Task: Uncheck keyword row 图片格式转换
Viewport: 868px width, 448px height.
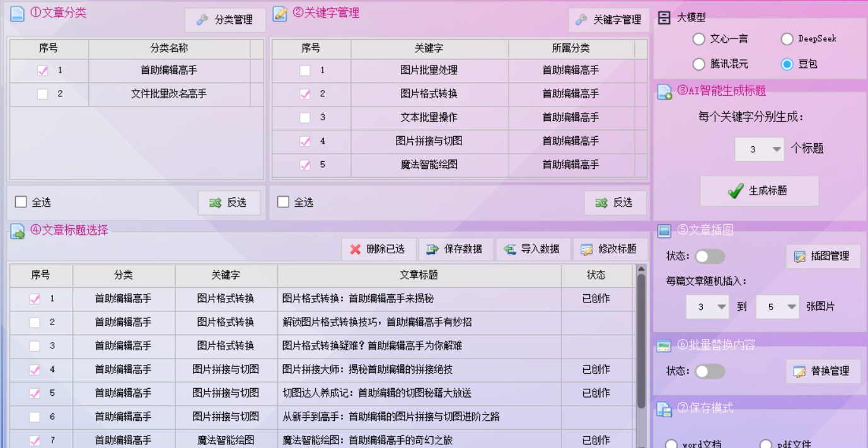Action: tap(305, 95)
